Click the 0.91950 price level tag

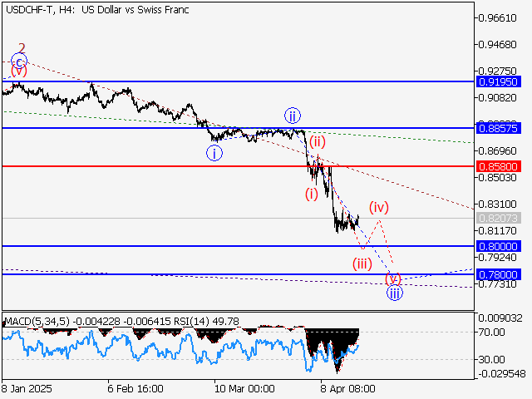499,82
